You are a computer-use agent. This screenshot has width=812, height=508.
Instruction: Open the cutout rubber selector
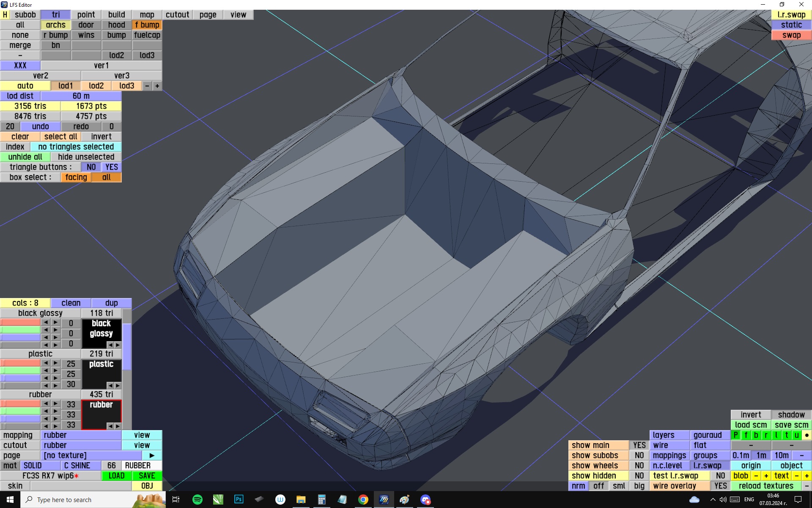[81, 445]
